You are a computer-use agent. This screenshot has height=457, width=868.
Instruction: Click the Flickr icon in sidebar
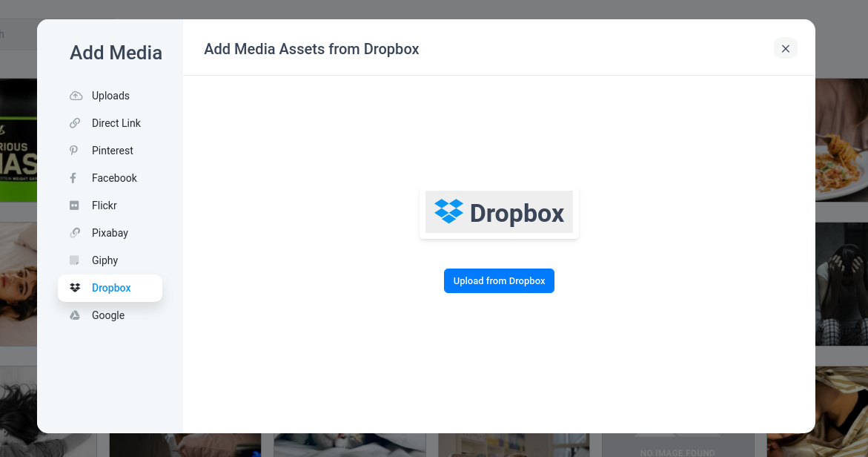coord(74,206)
